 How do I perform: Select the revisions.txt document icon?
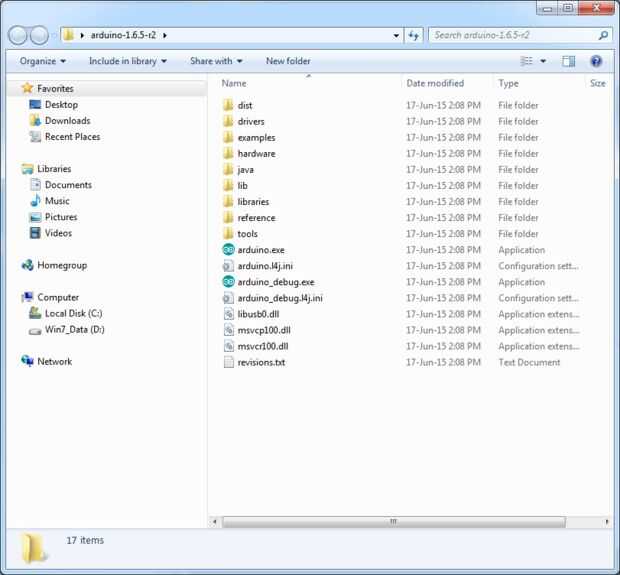229,362
